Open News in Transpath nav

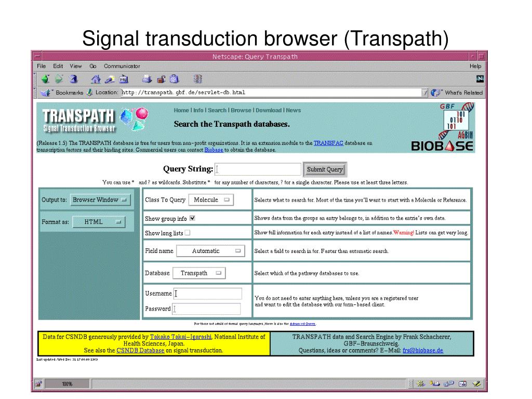[293, 110]
